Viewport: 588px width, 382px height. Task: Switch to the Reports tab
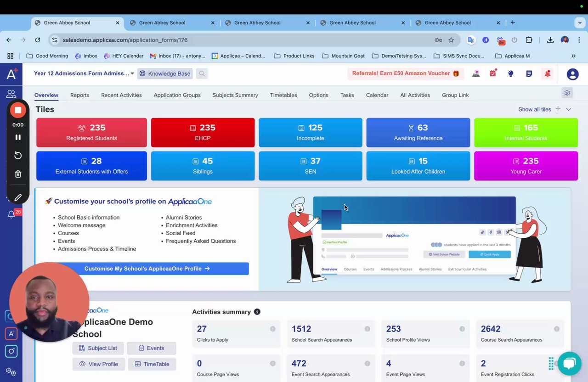coord(79,95)
